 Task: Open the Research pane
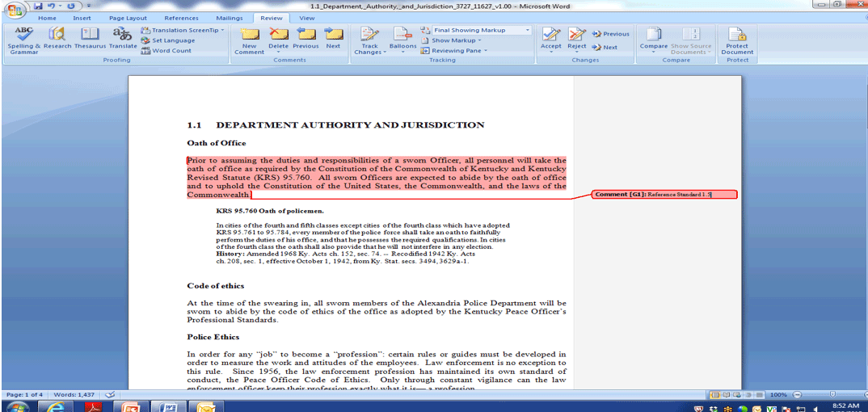(57, 37)
